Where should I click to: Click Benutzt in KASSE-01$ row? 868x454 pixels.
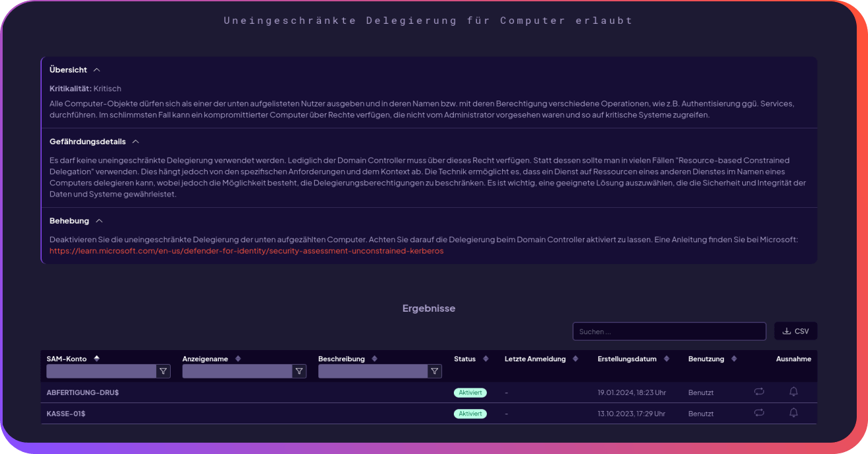click(x=701, y=414)
